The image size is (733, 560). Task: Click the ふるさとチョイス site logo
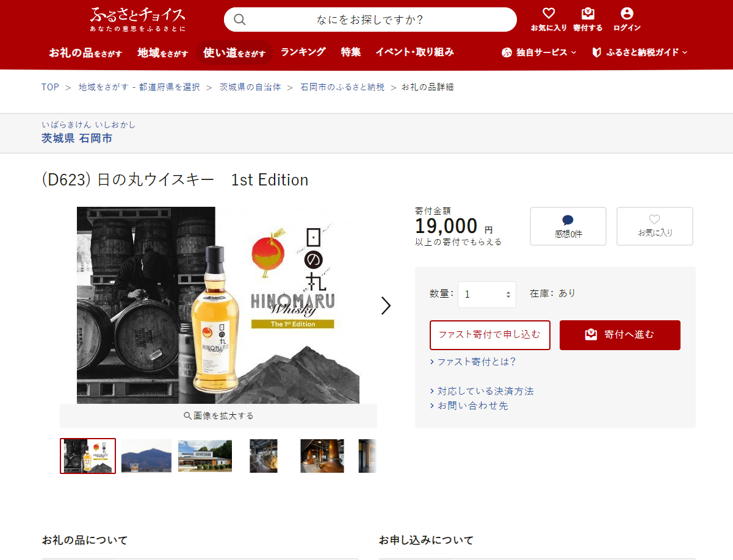click(137, 20)
